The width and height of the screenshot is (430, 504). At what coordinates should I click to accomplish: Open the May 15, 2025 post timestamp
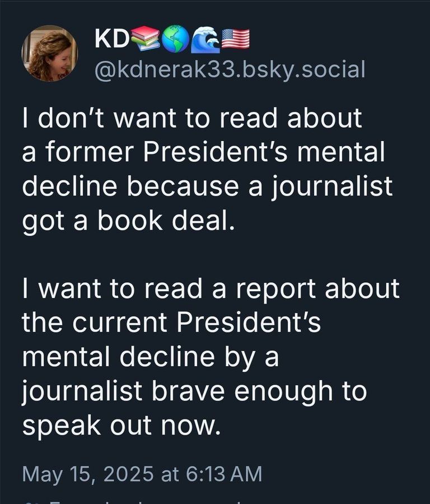click(142, 474)
